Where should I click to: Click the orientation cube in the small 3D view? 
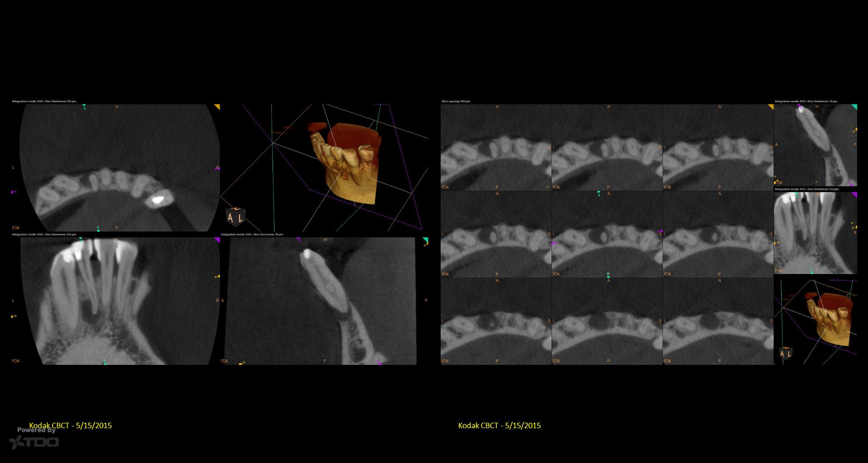tap(786, 354)
